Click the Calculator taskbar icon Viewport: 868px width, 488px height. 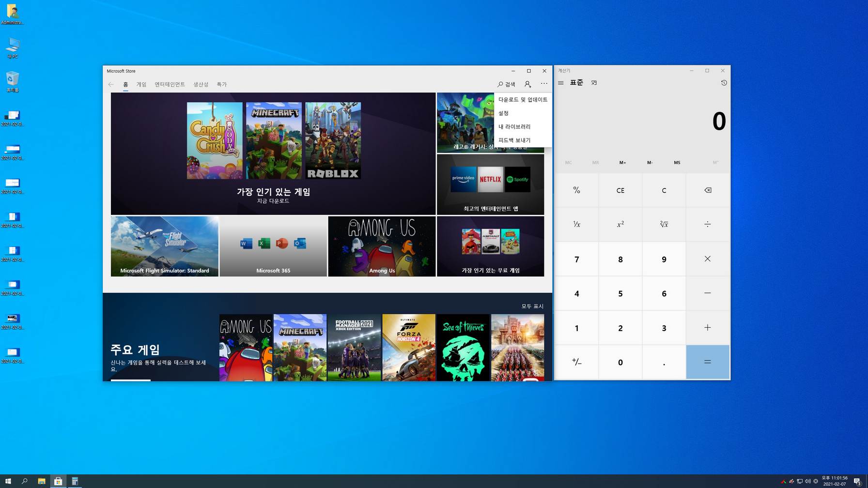coord(75,481)
